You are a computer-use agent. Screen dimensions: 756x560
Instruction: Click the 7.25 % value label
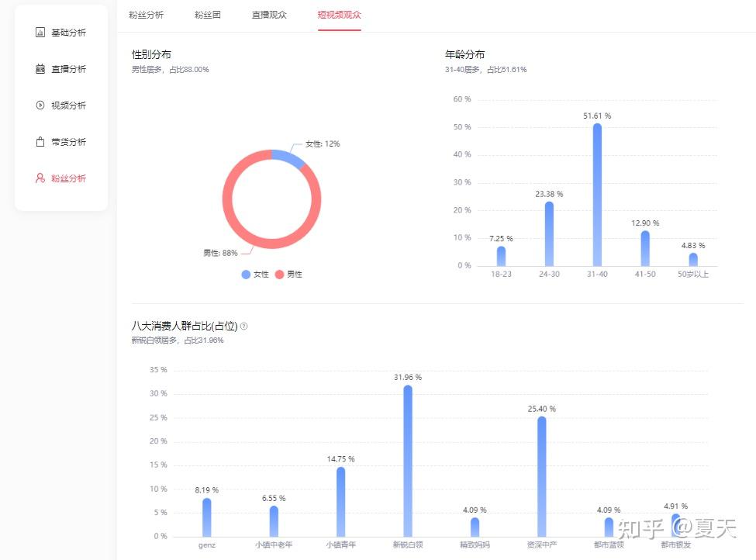(501, 238)
